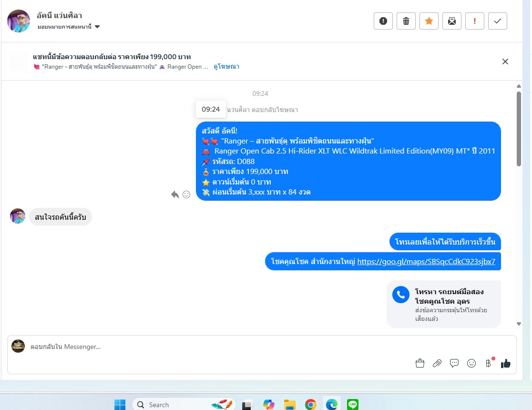This screenshot has height=410, width=532.
Task: Click customer avatar beside สนใจรถคันนี้ครับ
Action: tap(18, 216)
